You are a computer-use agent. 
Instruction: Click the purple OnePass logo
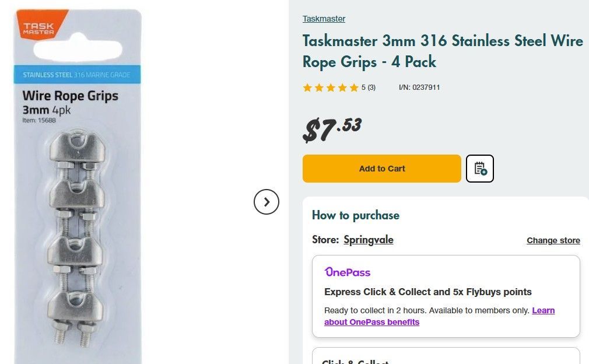348,272
